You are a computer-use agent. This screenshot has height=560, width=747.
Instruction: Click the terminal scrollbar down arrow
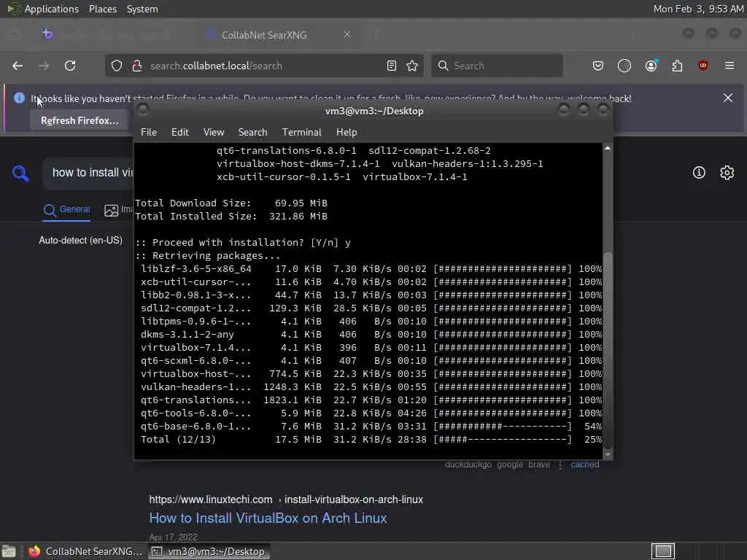(608, 455)
